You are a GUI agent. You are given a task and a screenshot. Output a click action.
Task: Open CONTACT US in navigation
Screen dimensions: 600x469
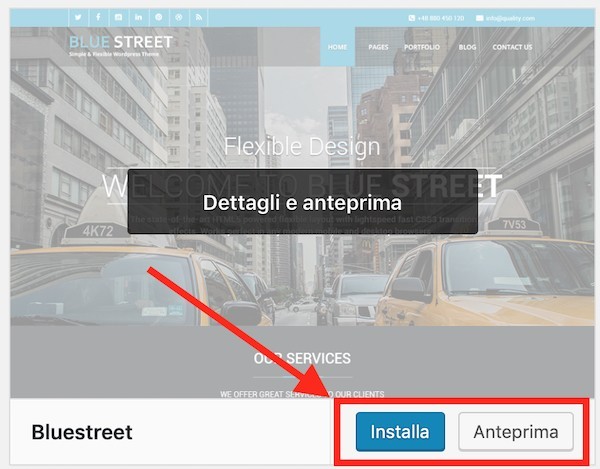click(x=512, y=47)
